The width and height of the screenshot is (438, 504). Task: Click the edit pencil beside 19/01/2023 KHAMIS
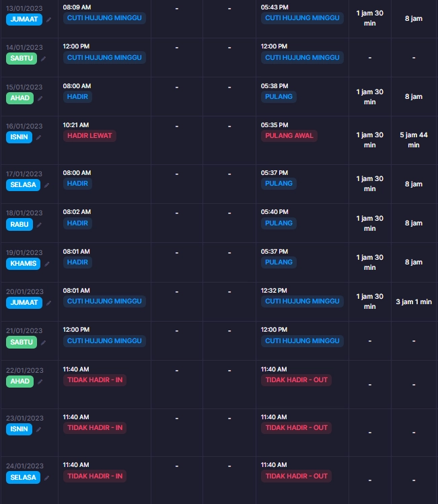[47, 264]
